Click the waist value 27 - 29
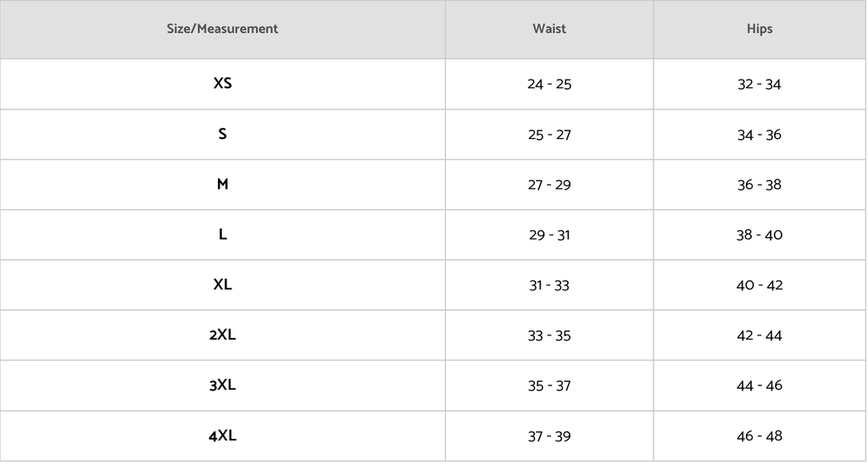Viewport: 868px width, 465px height. pos(549,185)
